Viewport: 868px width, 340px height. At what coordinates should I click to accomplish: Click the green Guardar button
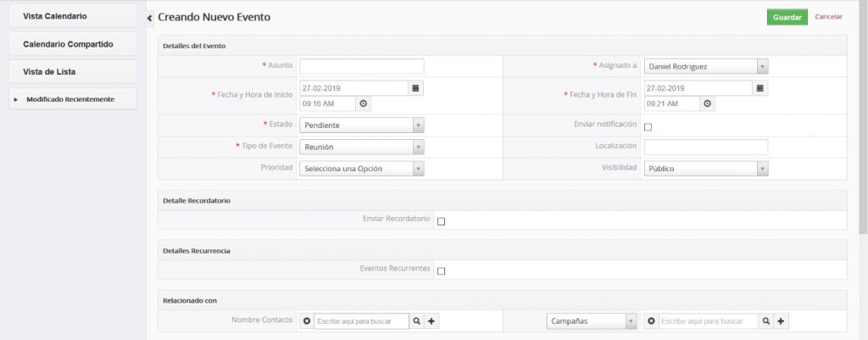coord(787,17)
